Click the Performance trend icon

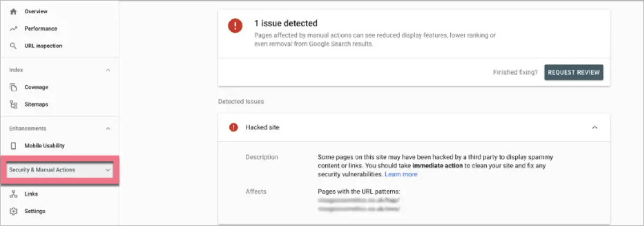[x=13, y=28]
